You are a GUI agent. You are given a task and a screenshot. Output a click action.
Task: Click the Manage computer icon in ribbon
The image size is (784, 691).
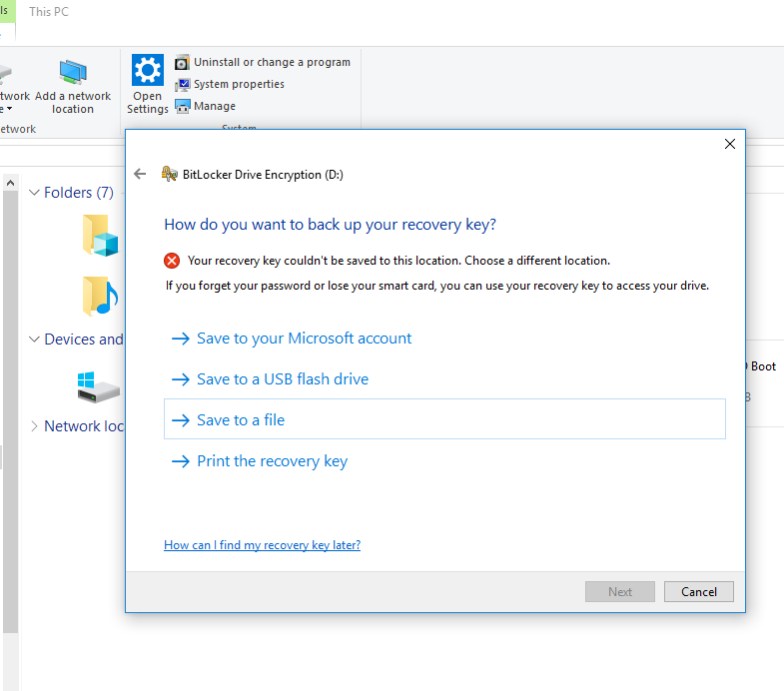tap(182, 106)
